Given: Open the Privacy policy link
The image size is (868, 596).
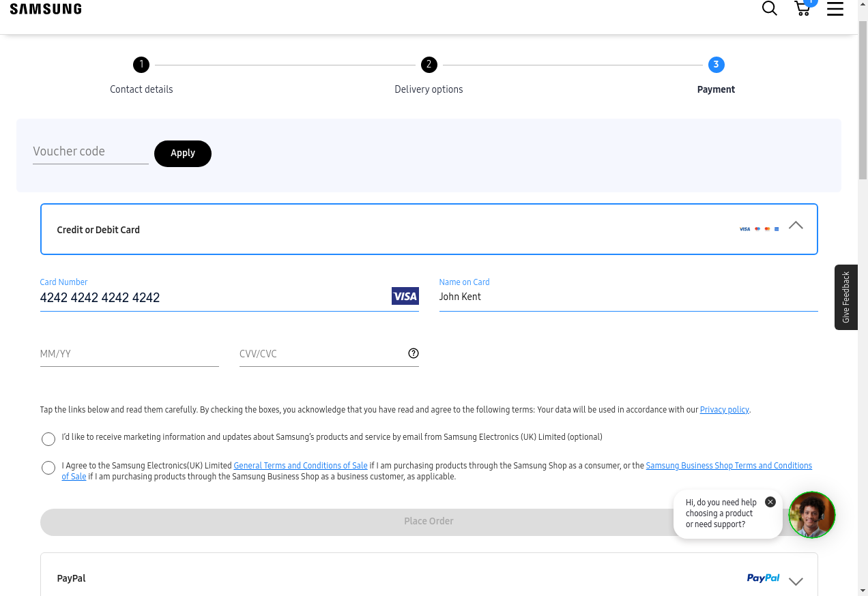Looking at the screenshot, I should coord(724,410).
